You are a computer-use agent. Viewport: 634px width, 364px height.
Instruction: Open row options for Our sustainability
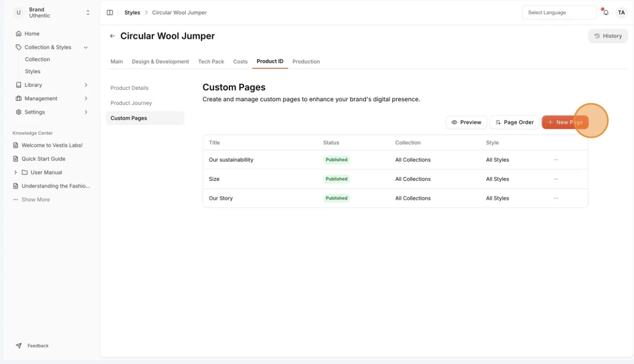coord(556,160)
